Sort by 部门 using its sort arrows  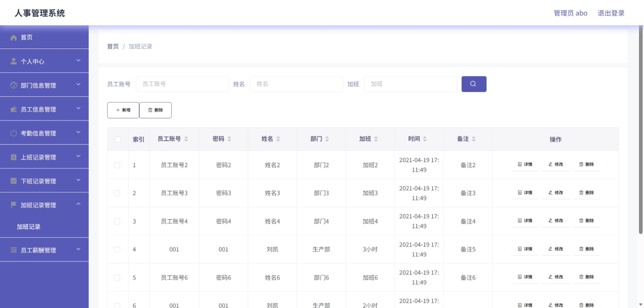327,139
